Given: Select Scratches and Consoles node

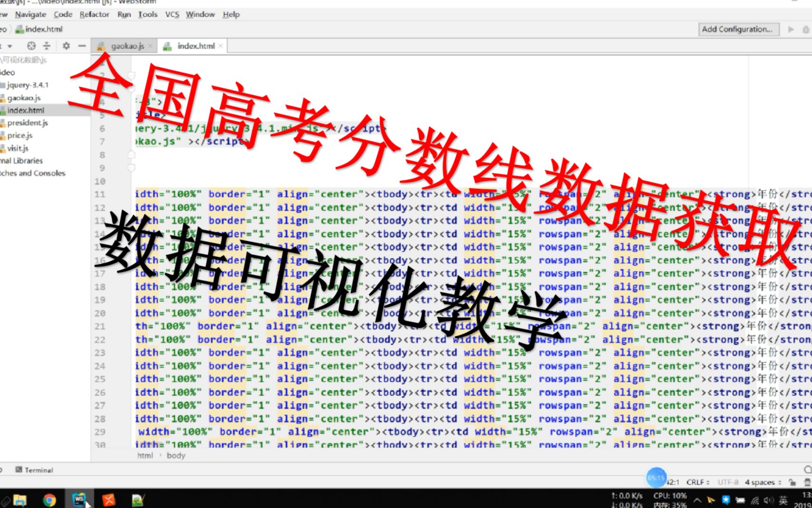Looking at the screenshot, I should (x=33, y=173).
